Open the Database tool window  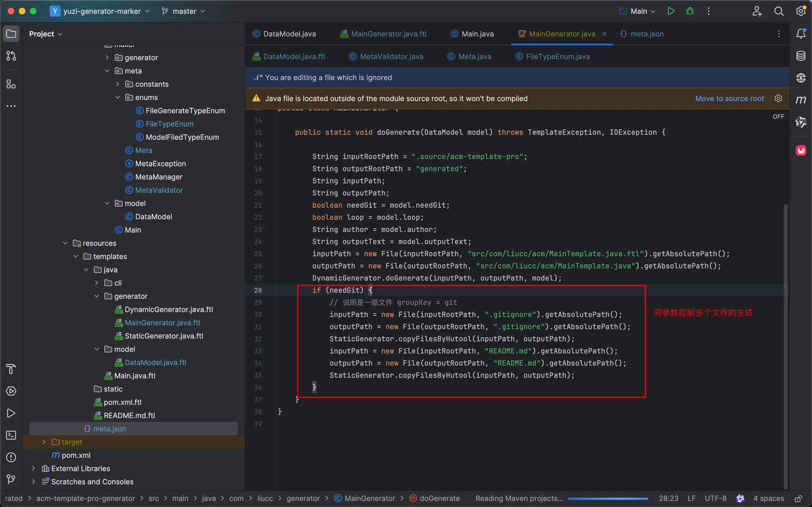801,56
